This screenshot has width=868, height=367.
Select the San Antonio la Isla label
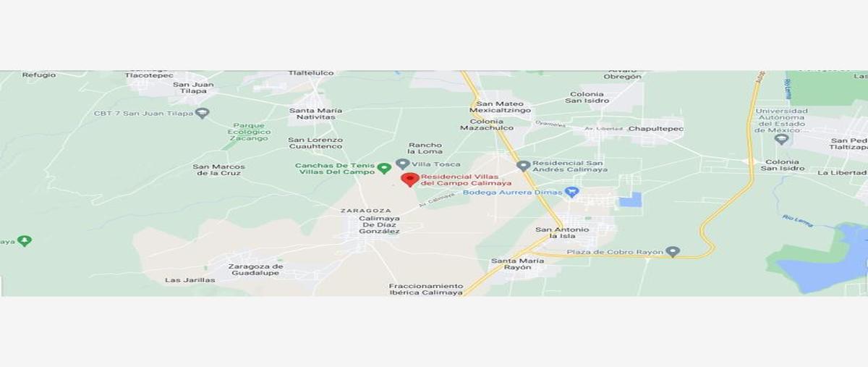[x=562, y=233]
